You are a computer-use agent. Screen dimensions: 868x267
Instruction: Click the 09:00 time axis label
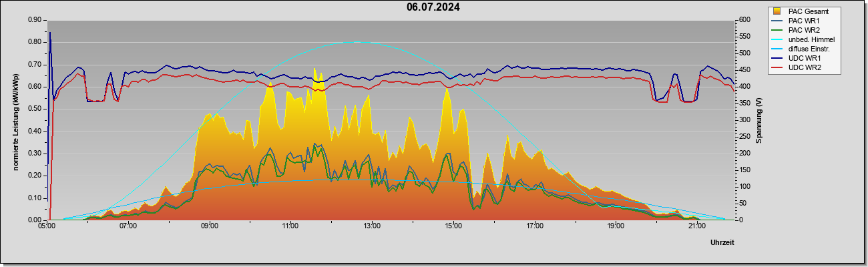209,226
